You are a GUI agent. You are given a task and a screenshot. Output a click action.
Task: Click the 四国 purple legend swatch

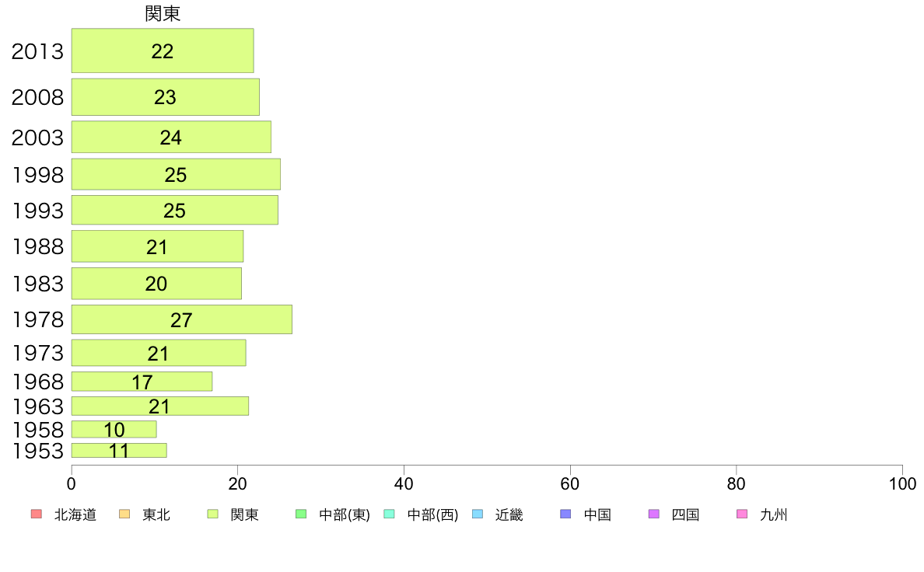[x=654, y=514]
